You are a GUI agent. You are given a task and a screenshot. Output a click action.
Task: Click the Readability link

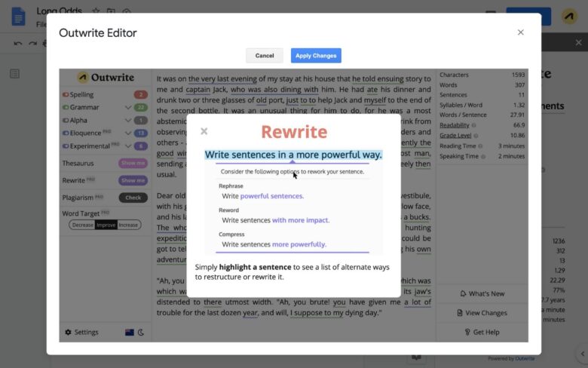(x=454, y=125)
